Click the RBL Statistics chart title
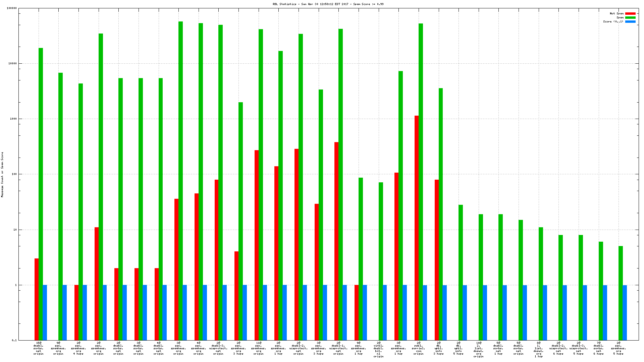 pyautogui.click(x=328, y=4)
